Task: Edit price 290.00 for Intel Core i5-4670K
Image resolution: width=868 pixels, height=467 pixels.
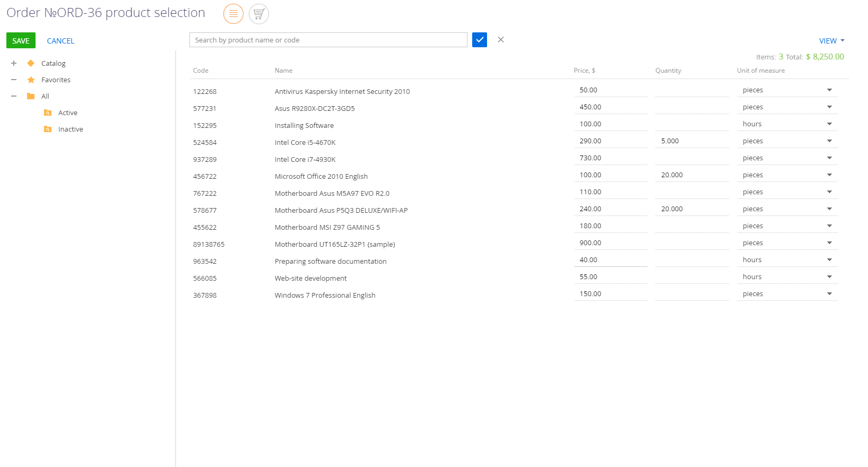Action: point(611,141)
